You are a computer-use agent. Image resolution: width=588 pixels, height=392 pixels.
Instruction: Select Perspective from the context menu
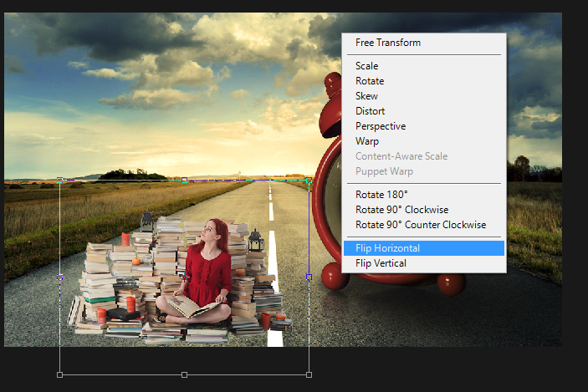tap(380, 126)
